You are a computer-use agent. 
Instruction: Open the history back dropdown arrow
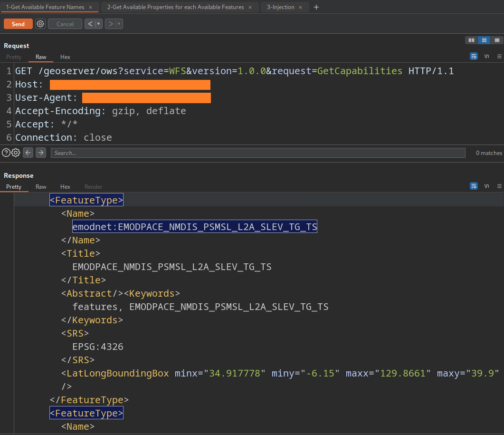click(98, 24)
